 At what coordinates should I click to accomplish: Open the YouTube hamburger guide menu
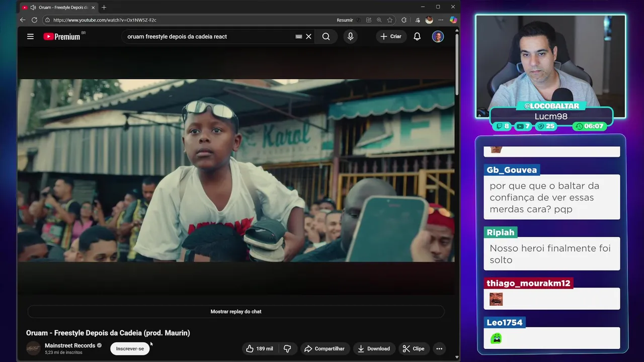(x=30, y=36)
